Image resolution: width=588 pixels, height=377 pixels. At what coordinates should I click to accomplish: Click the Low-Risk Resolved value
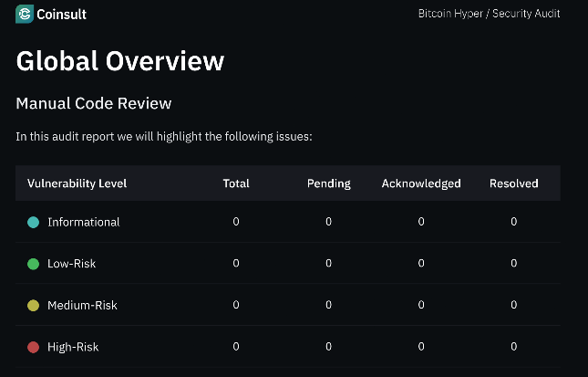514,263
